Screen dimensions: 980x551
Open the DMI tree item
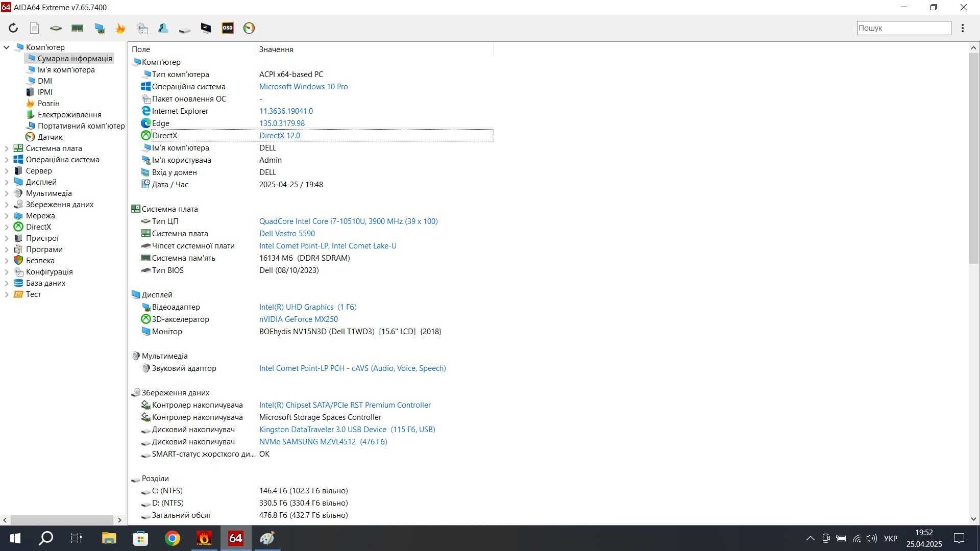pos(45,81)
